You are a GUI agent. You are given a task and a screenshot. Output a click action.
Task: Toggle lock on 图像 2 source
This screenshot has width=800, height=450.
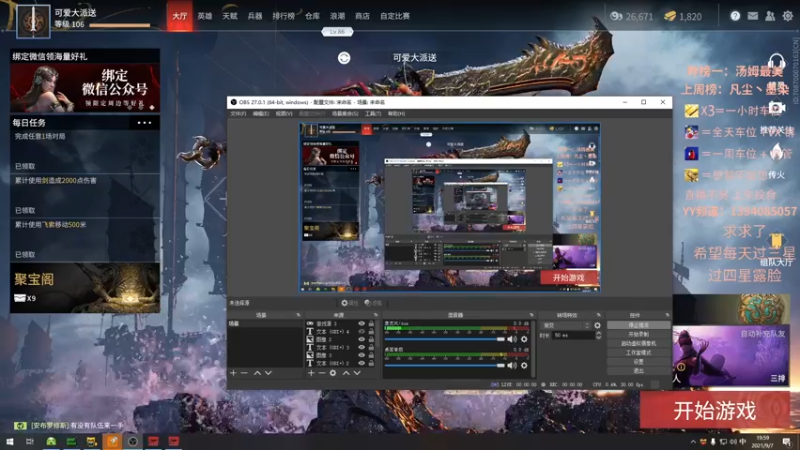[x=371, y=339]
